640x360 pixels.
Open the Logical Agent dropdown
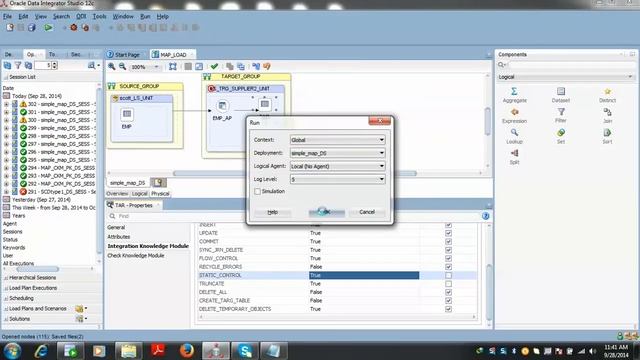coord(338,166)
